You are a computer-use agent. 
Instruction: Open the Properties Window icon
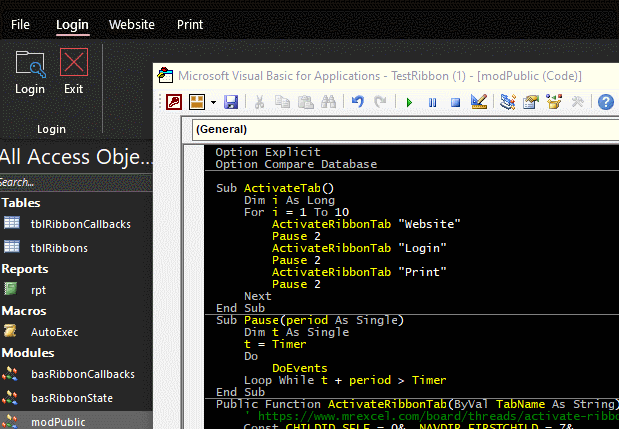[530, 102]
